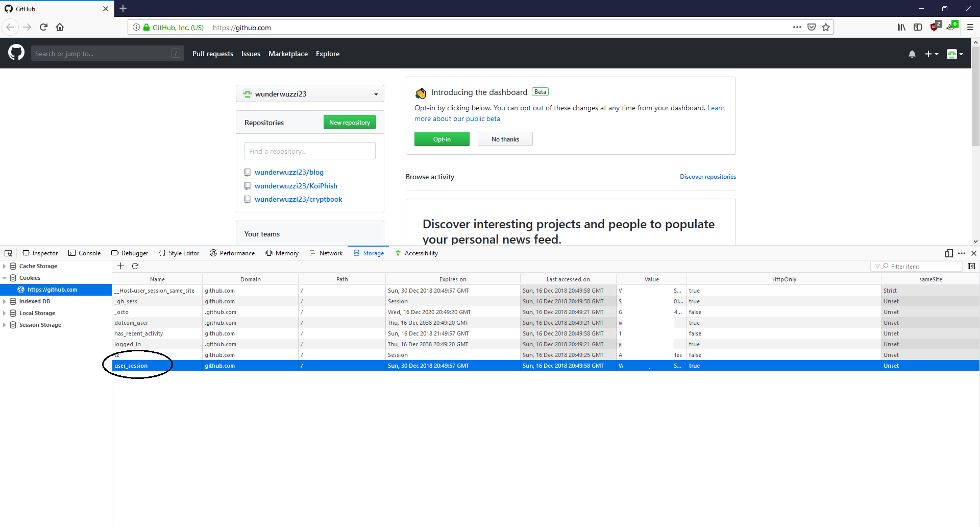
Task: Open the user avatar profile menu
Action: click(x=954, y=54)
